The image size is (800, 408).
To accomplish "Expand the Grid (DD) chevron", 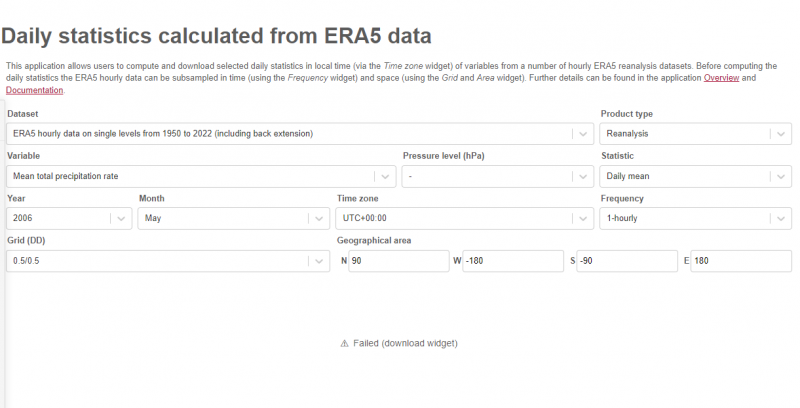I will coord(317,261).
